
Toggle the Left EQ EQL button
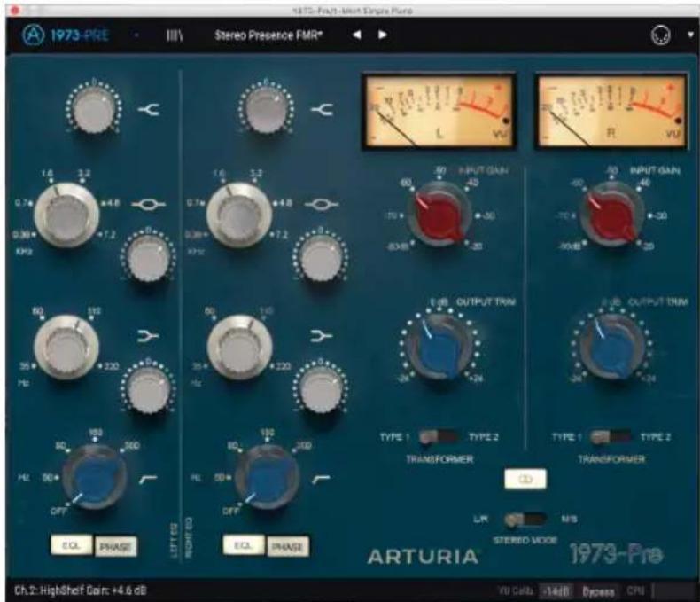point(72,545)
